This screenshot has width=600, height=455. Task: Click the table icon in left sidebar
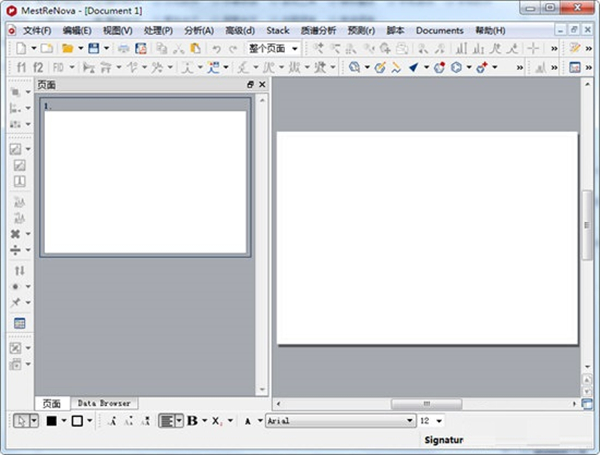pyautogui.click(x=18, y=323)
